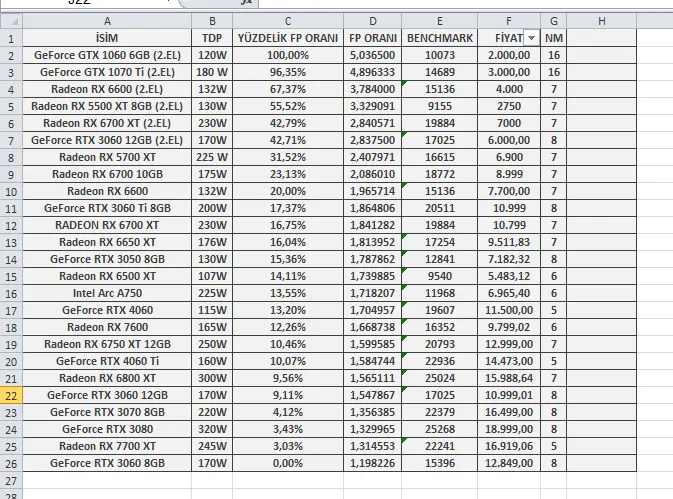
Task: Select cell Radeon RX 5700 XT
Action: (107, 157)
